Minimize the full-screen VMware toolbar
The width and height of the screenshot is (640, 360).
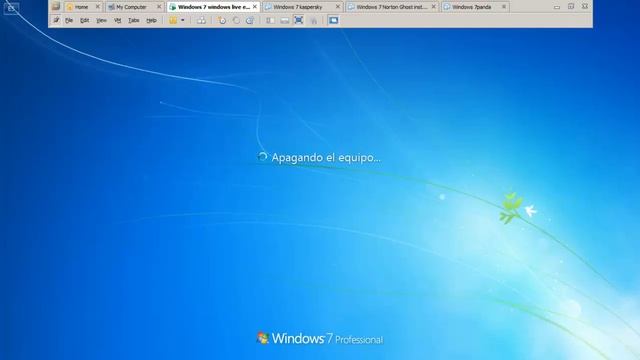pos(557,7)
